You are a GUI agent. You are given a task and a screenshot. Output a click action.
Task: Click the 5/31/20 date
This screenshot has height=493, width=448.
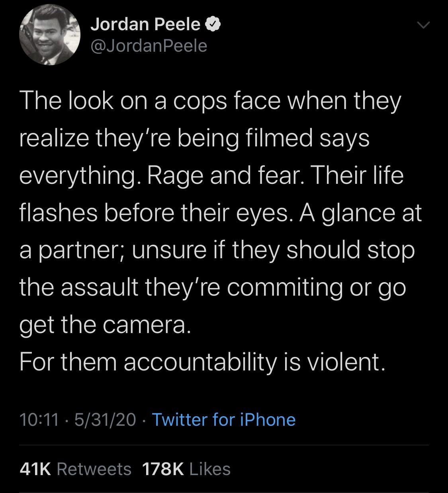[105, 420]
